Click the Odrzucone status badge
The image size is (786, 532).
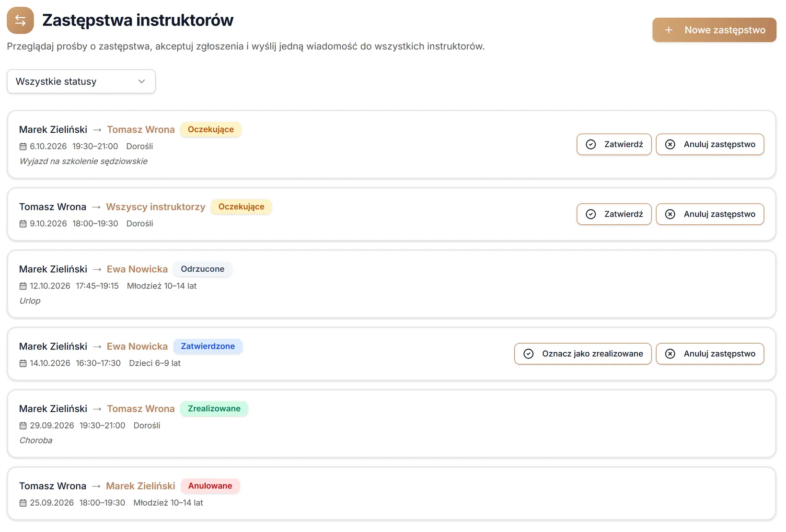point(202,269)
